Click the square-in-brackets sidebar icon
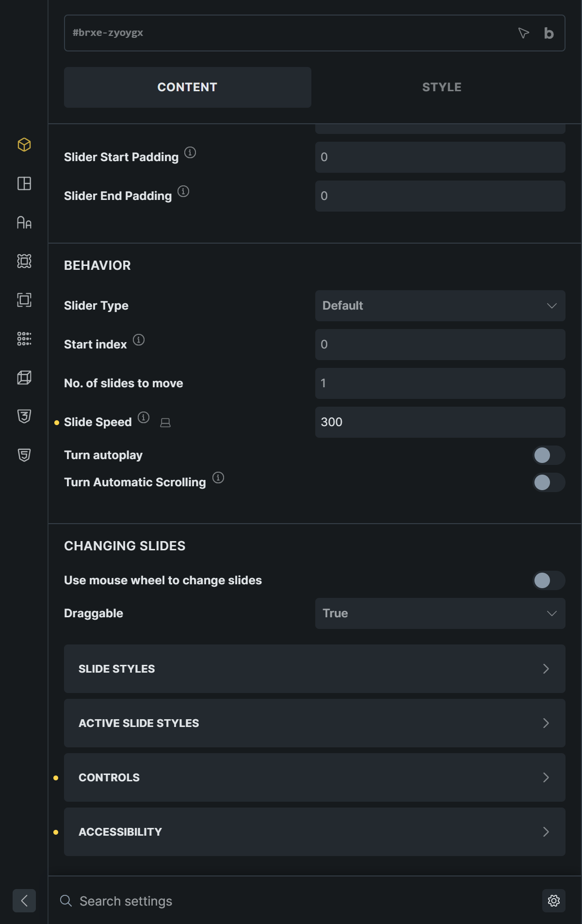Viewport: 582px width, 924px height. click(24, 300)
